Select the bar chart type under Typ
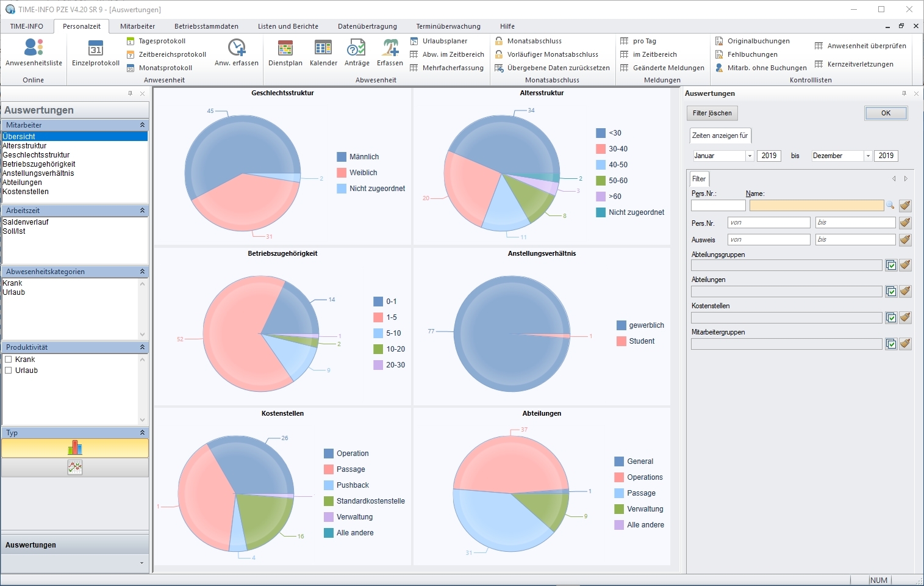924x586 pixels. tap(75, 448)
